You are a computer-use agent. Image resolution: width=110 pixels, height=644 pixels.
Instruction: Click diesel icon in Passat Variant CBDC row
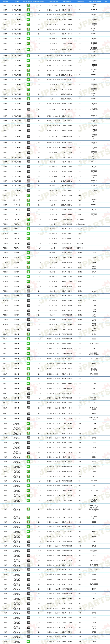28,594
